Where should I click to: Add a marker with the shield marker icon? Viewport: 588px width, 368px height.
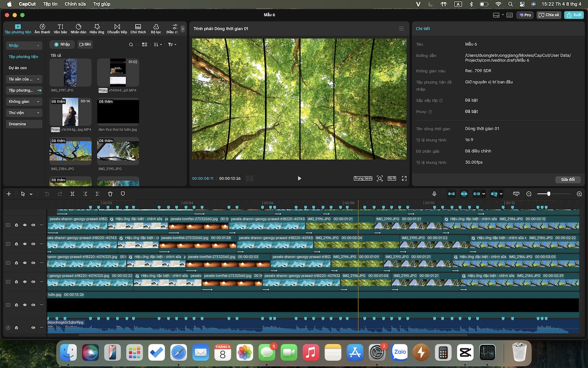point(123,194)
